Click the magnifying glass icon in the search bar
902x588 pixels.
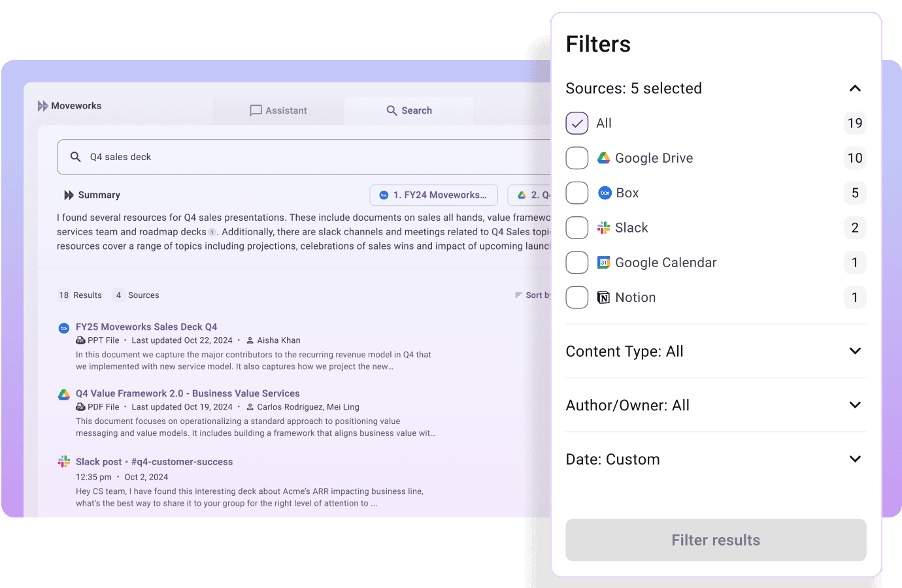pyautogui.click(x=75, y=157)
